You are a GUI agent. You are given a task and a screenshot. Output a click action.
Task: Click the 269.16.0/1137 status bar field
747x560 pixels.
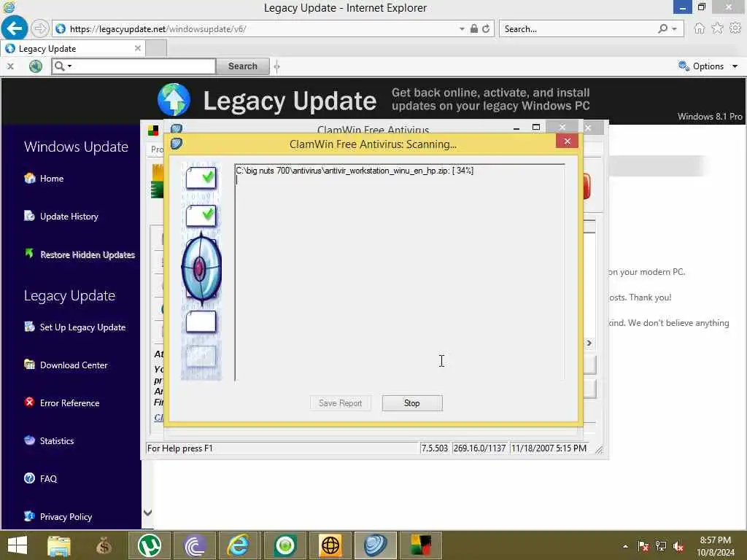[479, 448]
